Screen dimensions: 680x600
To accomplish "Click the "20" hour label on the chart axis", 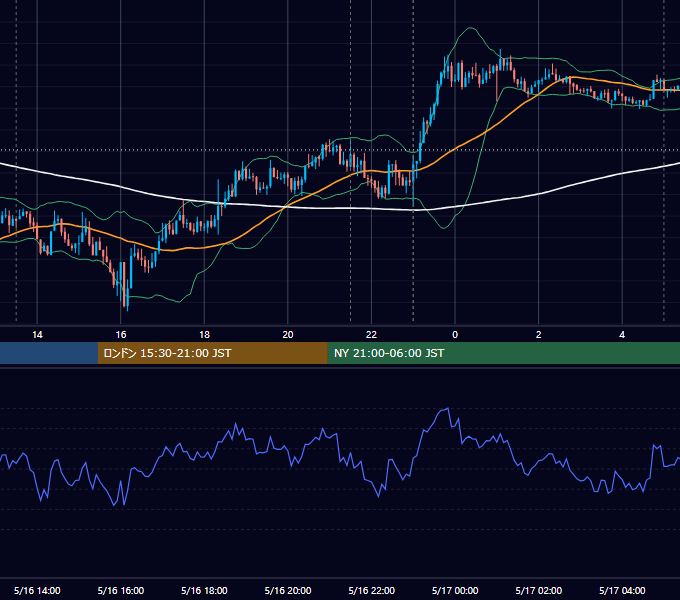I will coord(288,335).
